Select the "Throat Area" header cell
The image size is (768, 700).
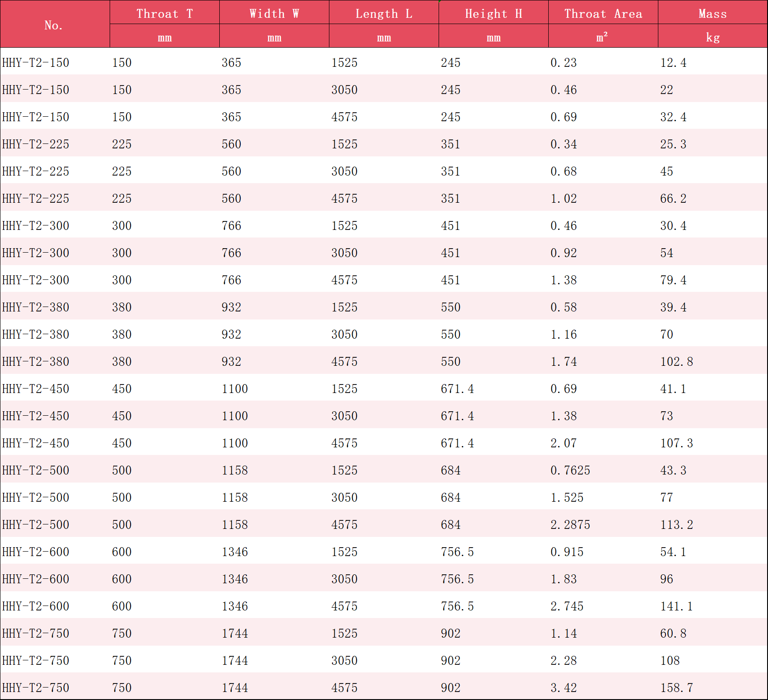(x=603, y=14)
